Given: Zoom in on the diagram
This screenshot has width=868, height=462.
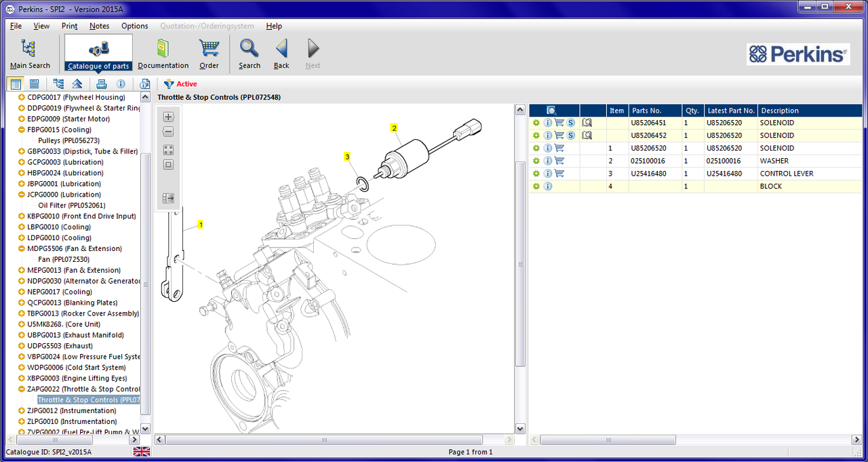Looking at the screenshot, I should pyautogui.click(x=169, y=117).
